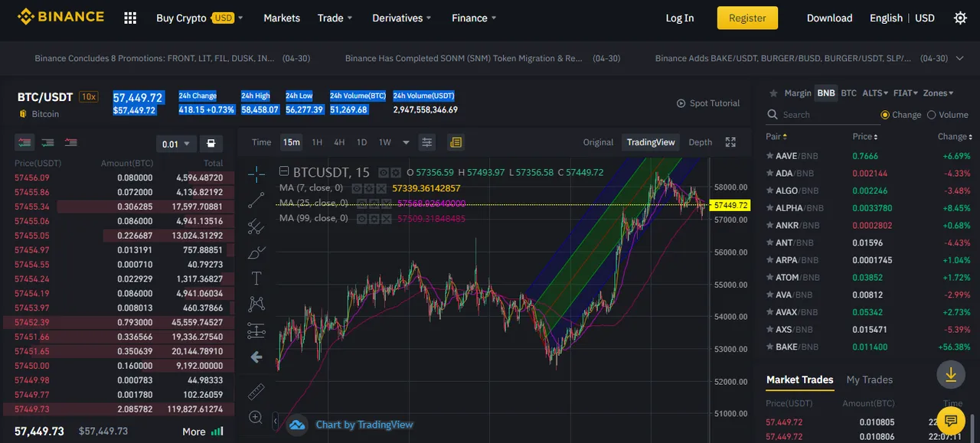This screenshot has width=980, height=443.
Task: Select the Change radio option
Action: point(885,115)
